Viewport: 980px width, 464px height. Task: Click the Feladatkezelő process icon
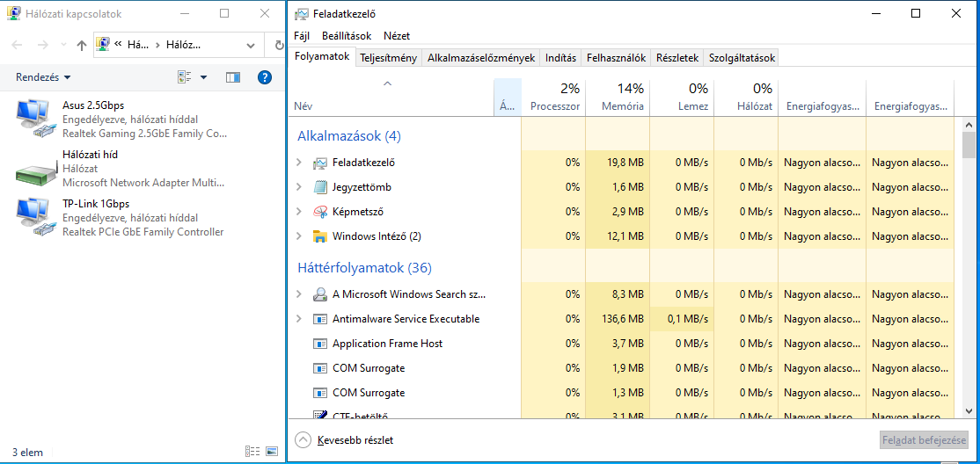[320, 163]
